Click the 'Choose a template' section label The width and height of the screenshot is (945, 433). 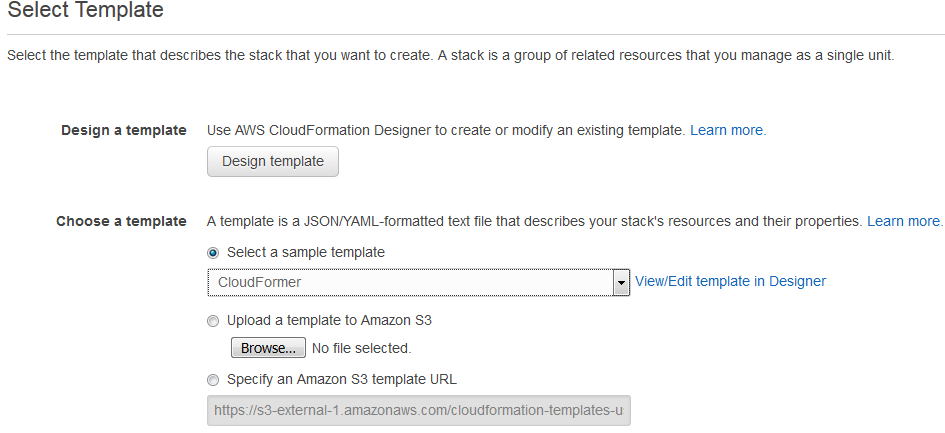click(x=121, y=221)
